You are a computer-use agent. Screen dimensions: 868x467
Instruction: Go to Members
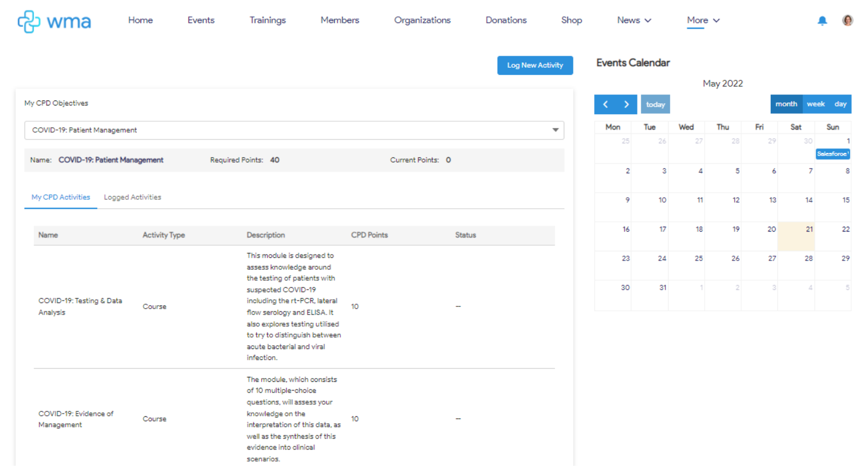(x=340, y=20)
